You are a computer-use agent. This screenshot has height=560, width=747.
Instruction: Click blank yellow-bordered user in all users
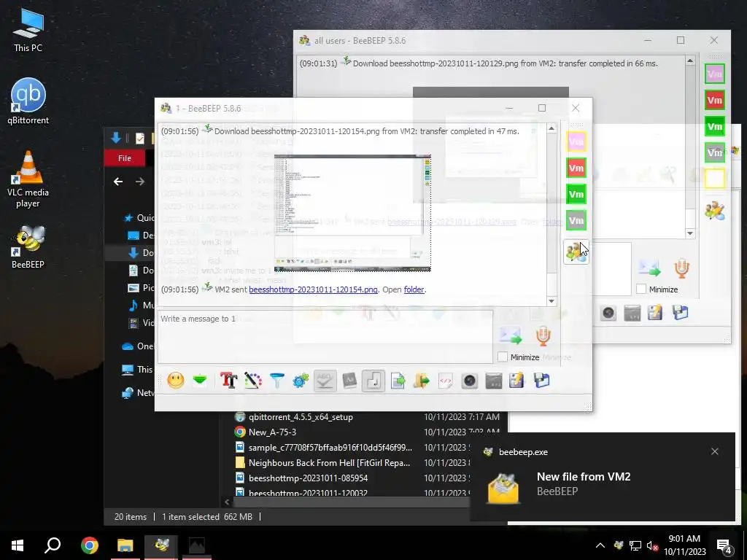(x=715, y=179)
